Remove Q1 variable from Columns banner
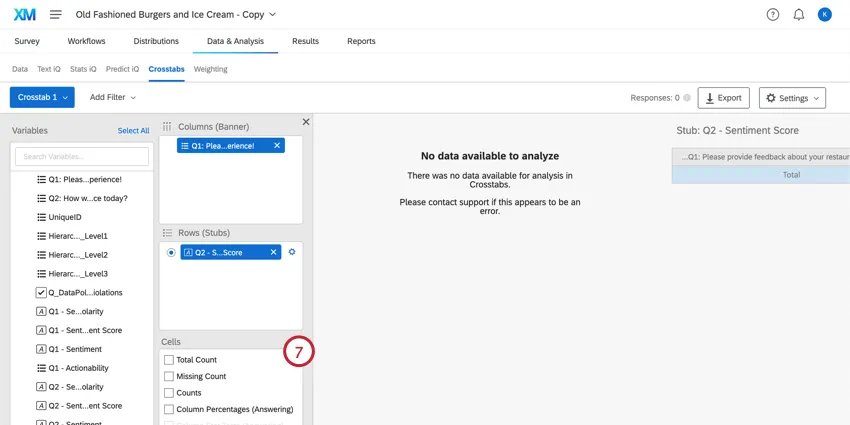The height and width of the screenshot is (425, 850). (x=277, y=145)
